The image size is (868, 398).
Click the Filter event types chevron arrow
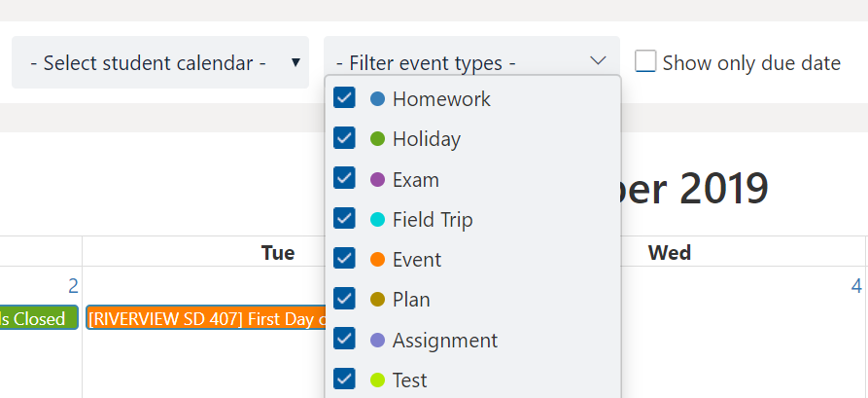click(599, 60)
